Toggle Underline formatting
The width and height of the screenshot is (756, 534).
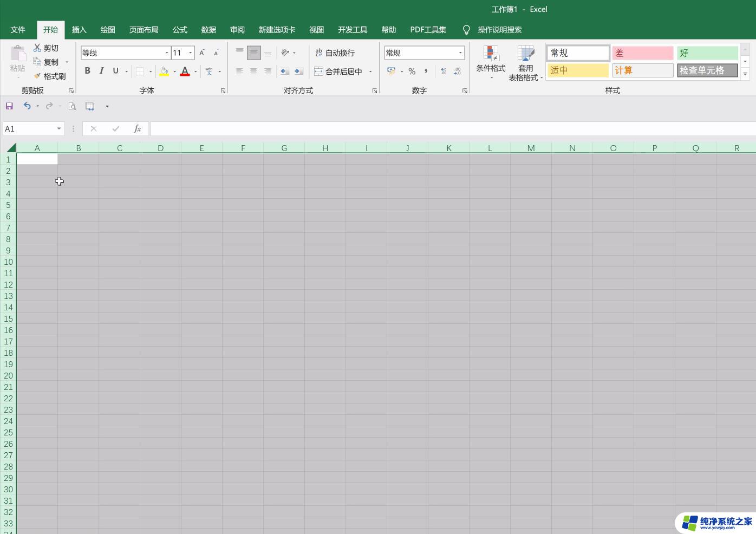115,71
